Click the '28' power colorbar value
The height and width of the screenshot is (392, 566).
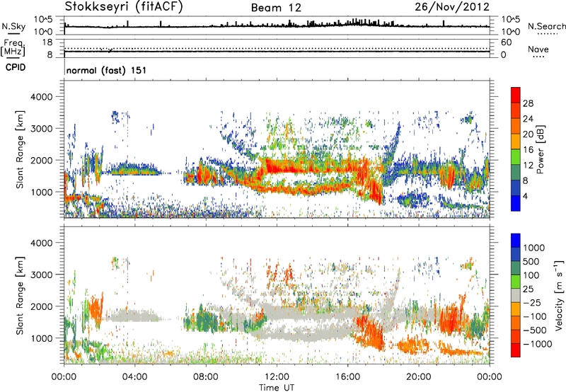click(528, 103)
